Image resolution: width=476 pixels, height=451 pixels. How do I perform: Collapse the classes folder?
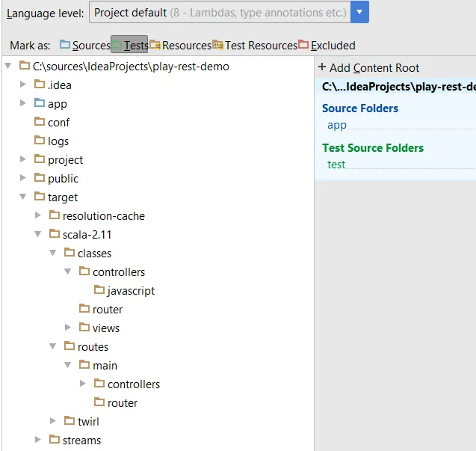(52, 253)
